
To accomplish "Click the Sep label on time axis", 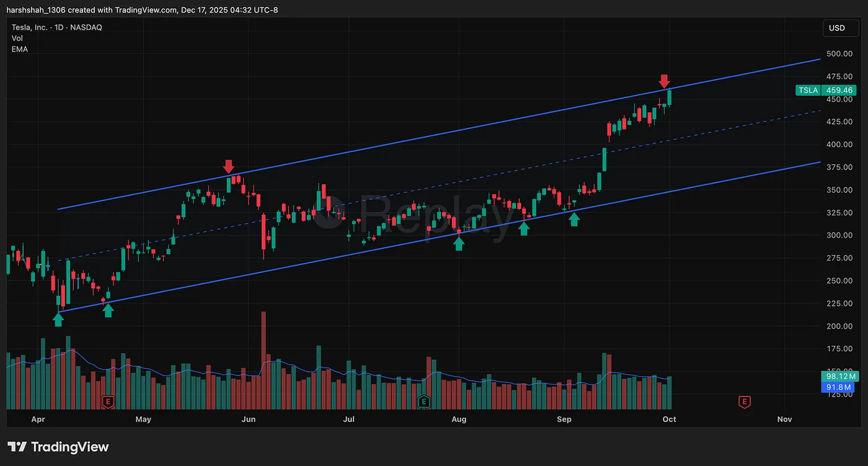I will click(x=564, y=419).
